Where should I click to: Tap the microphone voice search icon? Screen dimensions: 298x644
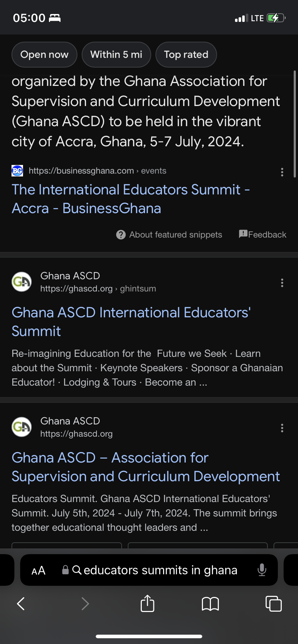(x=262, y=570)
